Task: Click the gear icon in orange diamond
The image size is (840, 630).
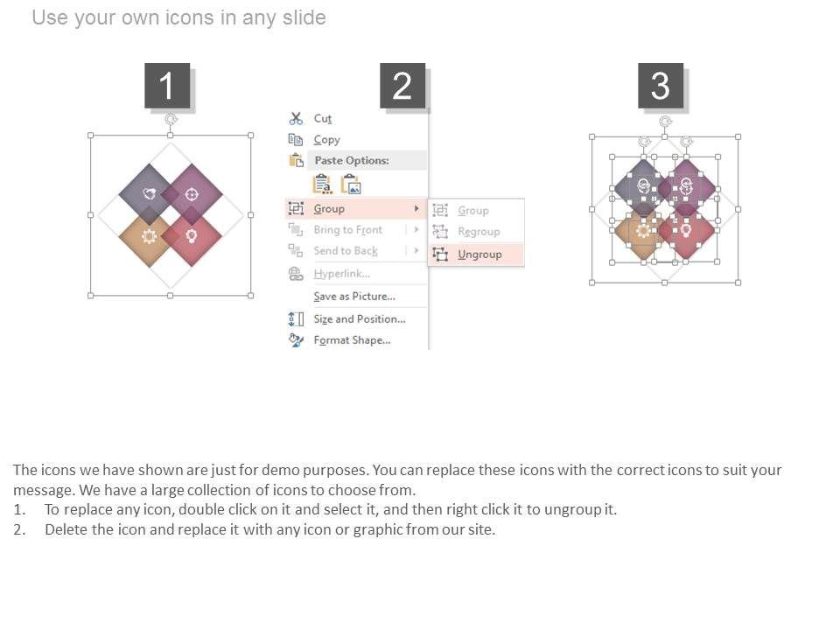Action: pos(149,234)
